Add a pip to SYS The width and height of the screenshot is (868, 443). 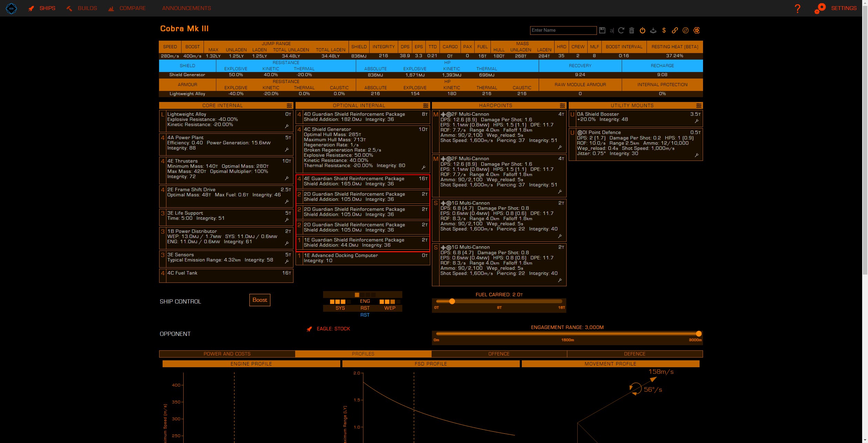340,308
